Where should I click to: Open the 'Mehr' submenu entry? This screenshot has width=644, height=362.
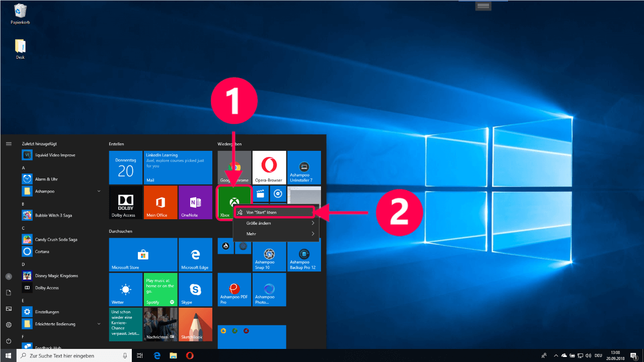[276, 234]
